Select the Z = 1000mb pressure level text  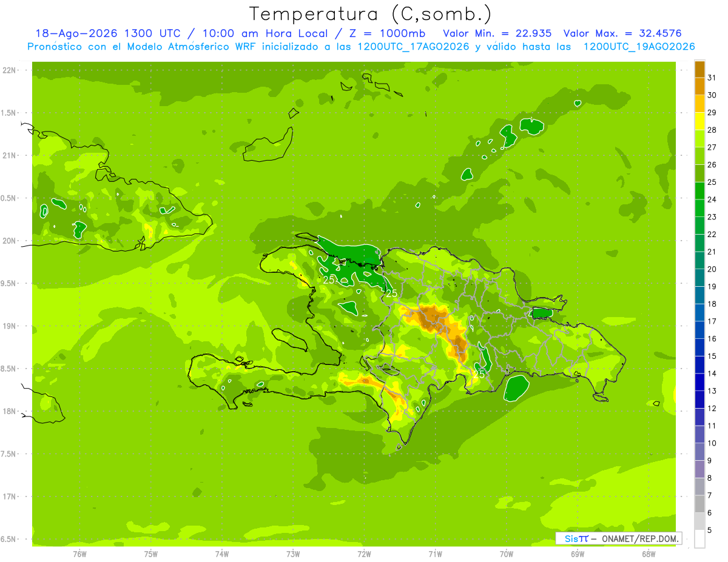387,33
